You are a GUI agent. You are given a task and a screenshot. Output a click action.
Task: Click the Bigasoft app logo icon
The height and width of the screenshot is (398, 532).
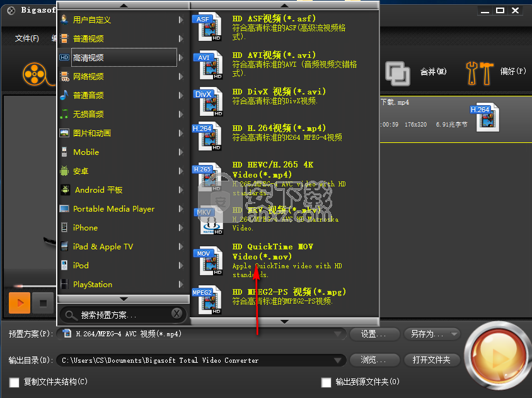(x=11, y=11)
